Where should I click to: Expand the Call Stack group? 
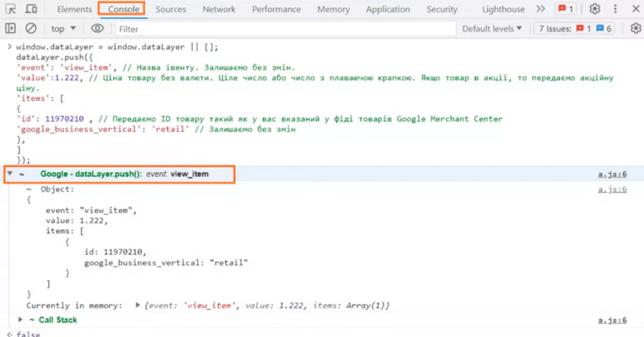point(20,320)
